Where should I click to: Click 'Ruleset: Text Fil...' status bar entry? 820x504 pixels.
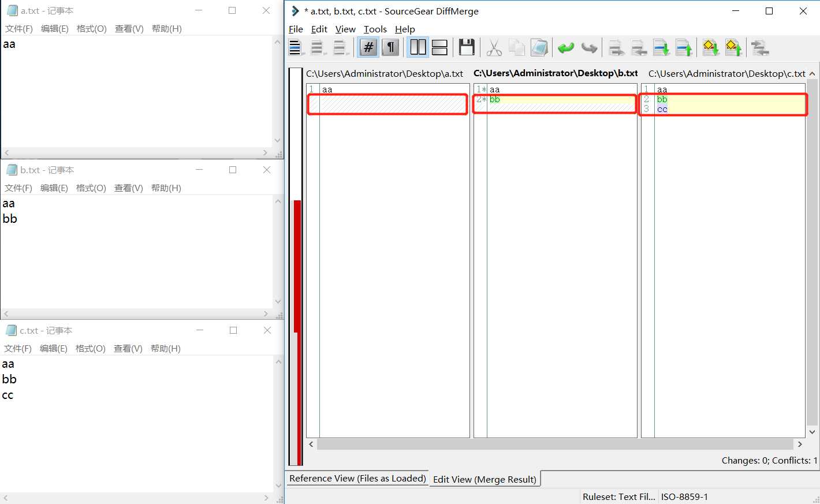pos(619,496)
